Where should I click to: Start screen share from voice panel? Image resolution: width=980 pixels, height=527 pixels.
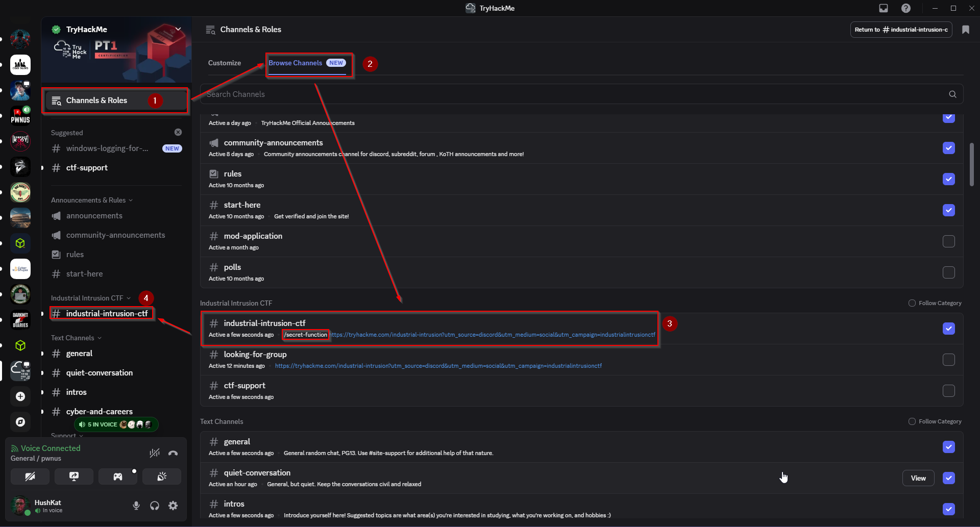[x=74, y=476]
